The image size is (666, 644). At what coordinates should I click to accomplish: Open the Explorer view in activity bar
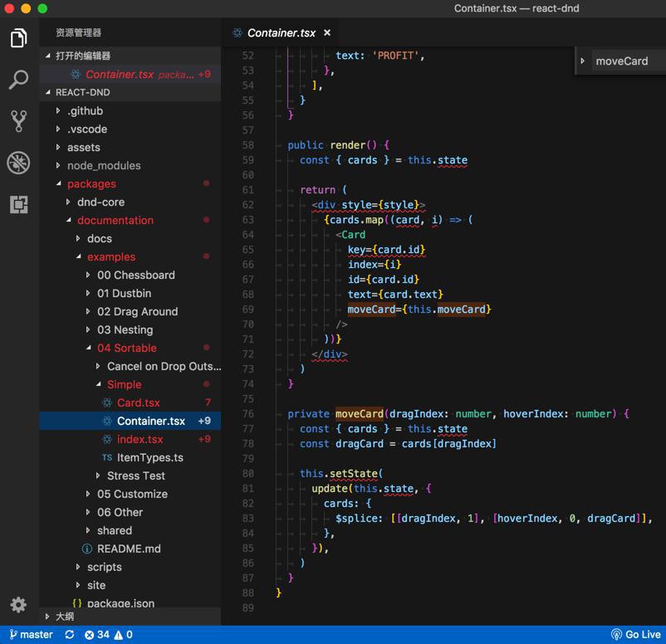click(x=18, y=38)
